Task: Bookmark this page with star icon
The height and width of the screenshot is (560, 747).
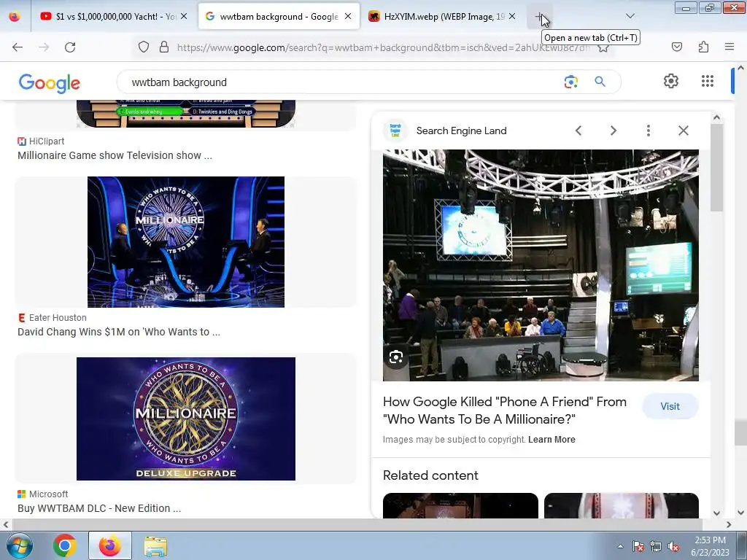Action: (603, 47)
